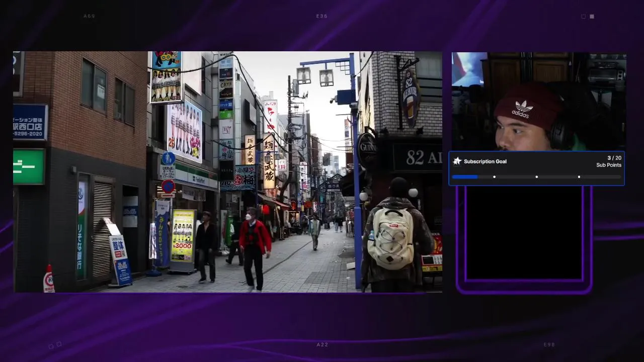Click the "3 / 20" sub counter
Screen dimensions: 644x362
coord(614,158)
